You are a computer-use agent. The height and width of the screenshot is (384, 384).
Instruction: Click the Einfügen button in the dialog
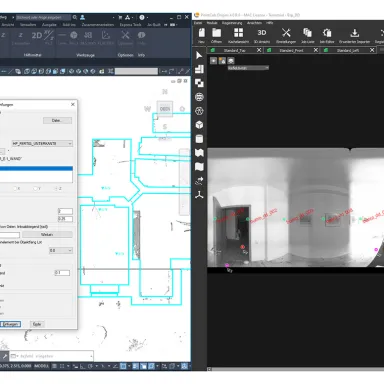tap(10, 324)
